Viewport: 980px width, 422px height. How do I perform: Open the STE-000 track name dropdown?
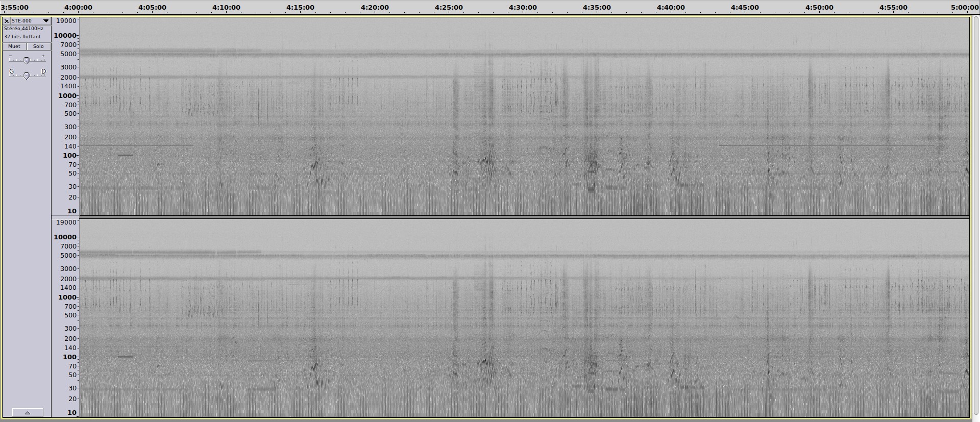[x=46, y=21]
